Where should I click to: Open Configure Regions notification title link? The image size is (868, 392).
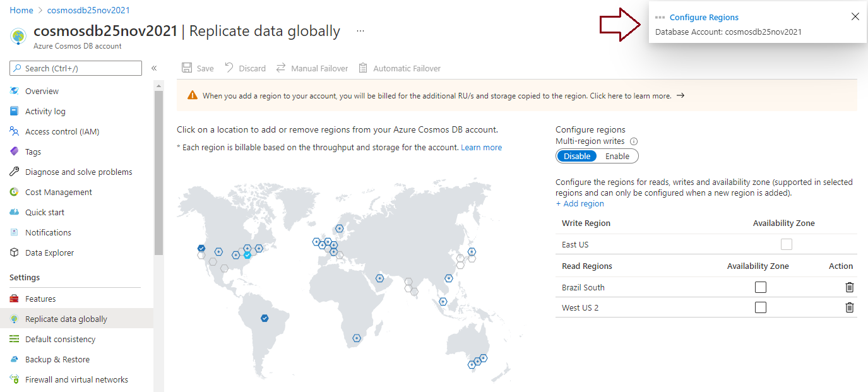pos(704,18)
